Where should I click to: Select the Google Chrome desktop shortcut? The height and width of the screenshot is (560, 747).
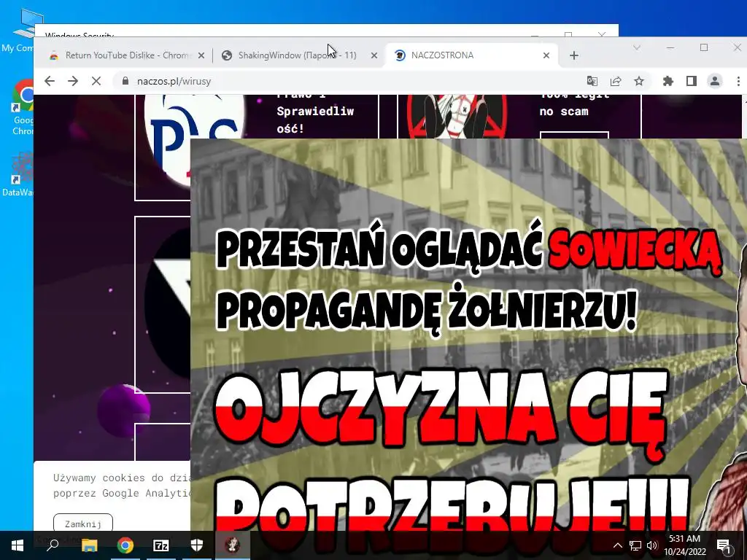[x=23, y=107]
